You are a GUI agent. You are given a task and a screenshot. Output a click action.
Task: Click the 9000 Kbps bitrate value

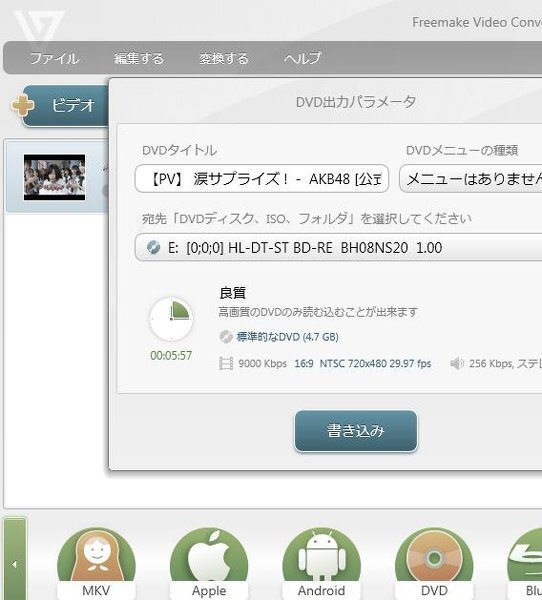click(262, 364)
